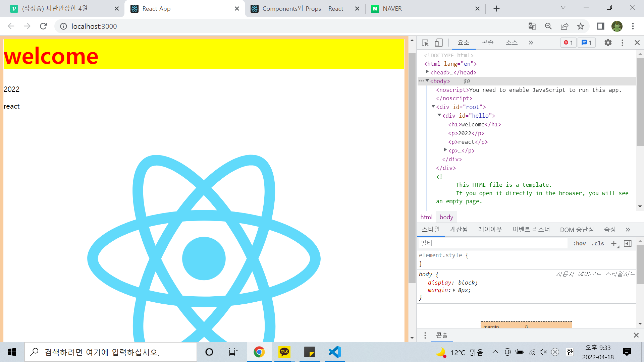Open KakaoTalk from taskbar

click(284, 352)
